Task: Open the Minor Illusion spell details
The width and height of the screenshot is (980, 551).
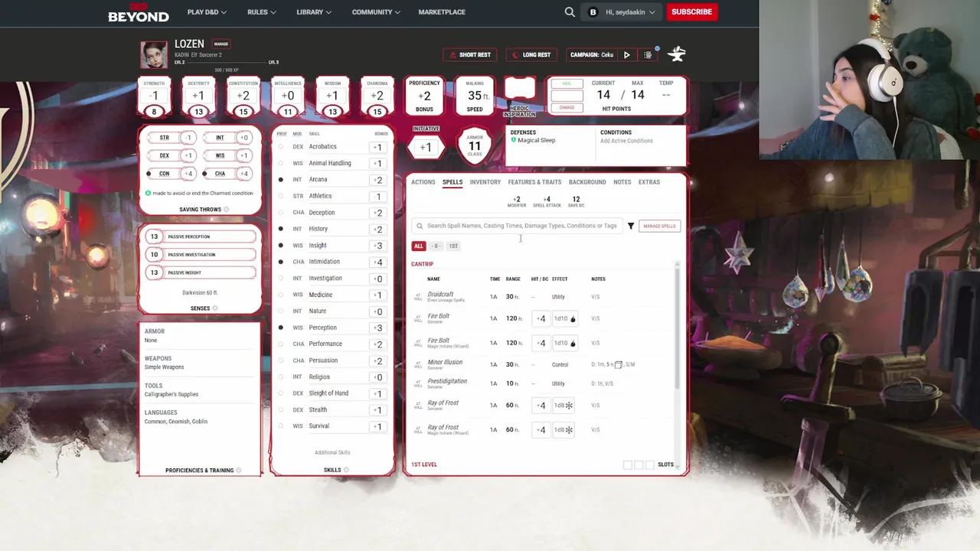Action: click(x=445, y=362)
